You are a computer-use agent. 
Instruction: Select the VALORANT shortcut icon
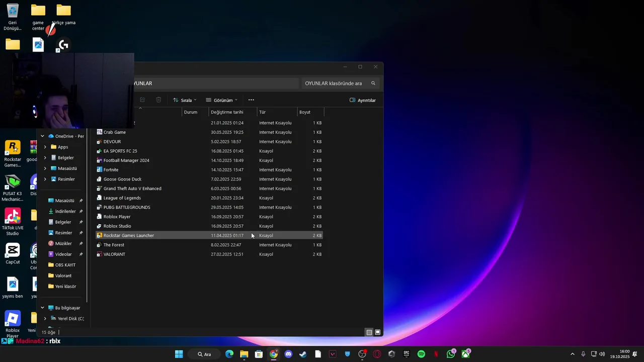pyautogui.click(x=100, y=254)
